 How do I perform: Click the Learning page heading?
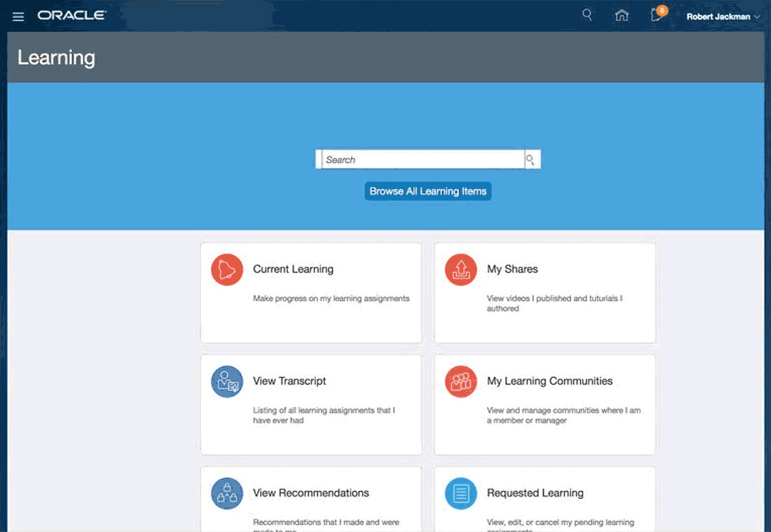click(56, 58)
